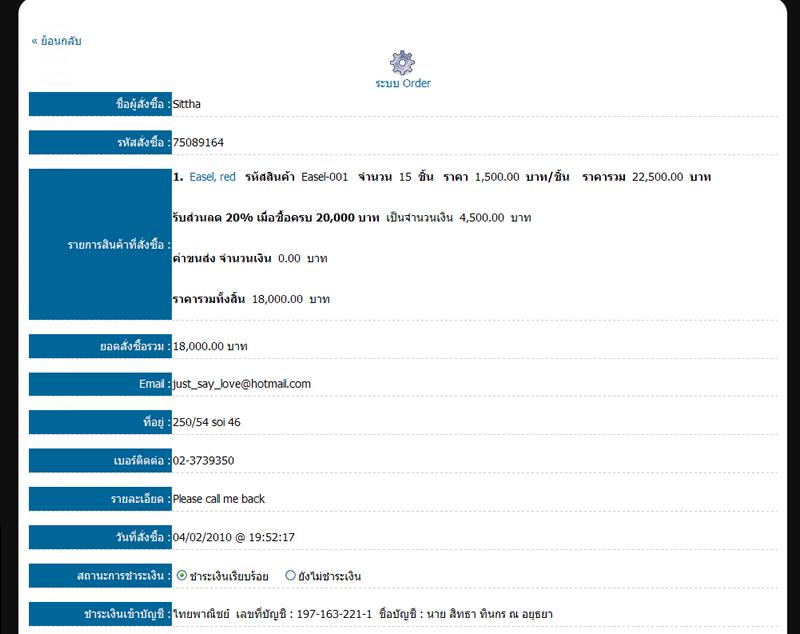The width and height of the screenshot is (800, 634).
Task: Click the gear icon above ระบบ Order
Action: tap(402, 62)
